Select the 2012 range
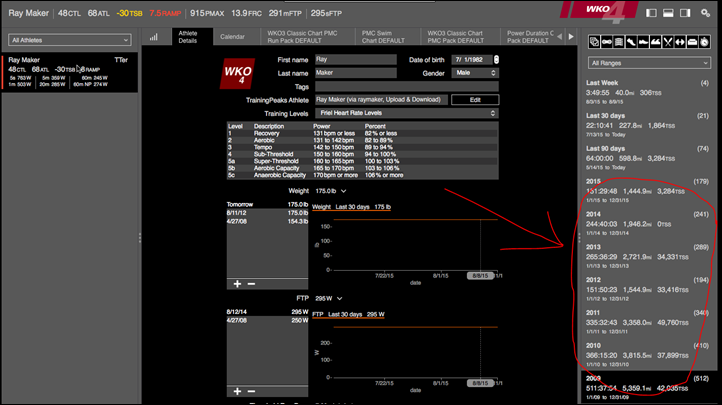The image size is (722, 405). coord(647,289)
